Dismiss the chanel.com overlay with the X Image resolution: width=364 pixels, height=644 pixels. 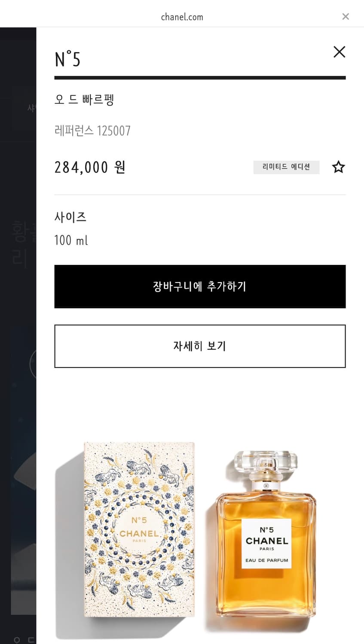coord(346,16)
